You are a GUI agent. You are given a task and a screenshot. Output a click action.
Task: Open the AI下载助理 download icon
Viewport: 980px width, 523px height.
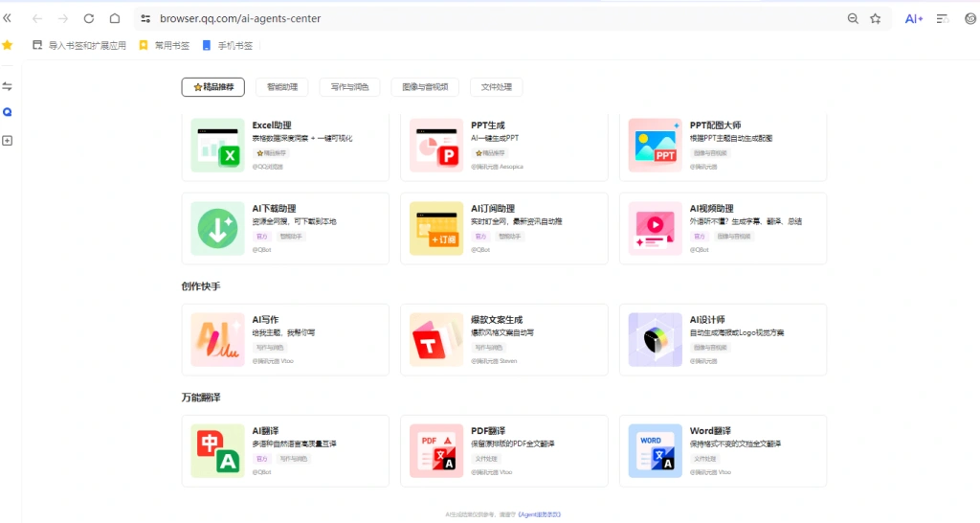click(217, 228)
